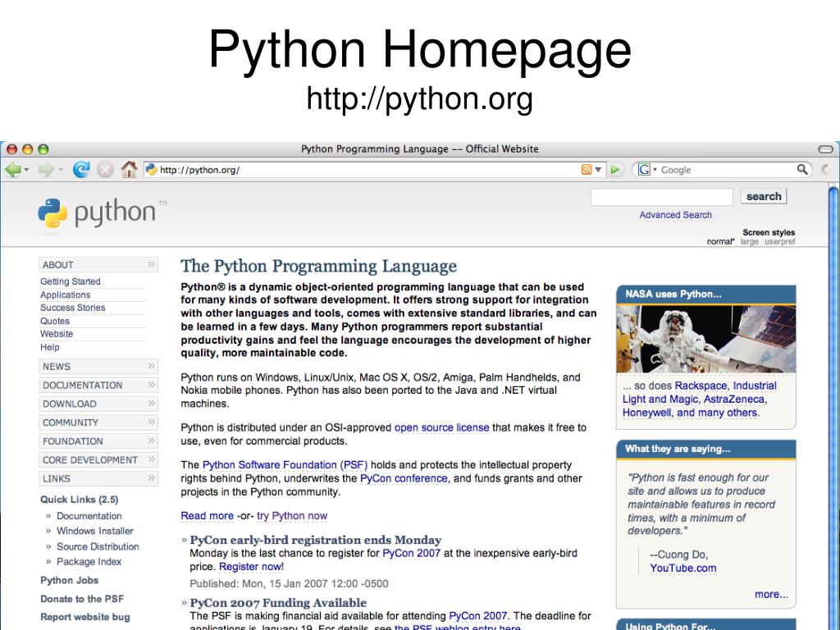
Task: Open the Website sidebar link
Action: click(x=57, y=334)
